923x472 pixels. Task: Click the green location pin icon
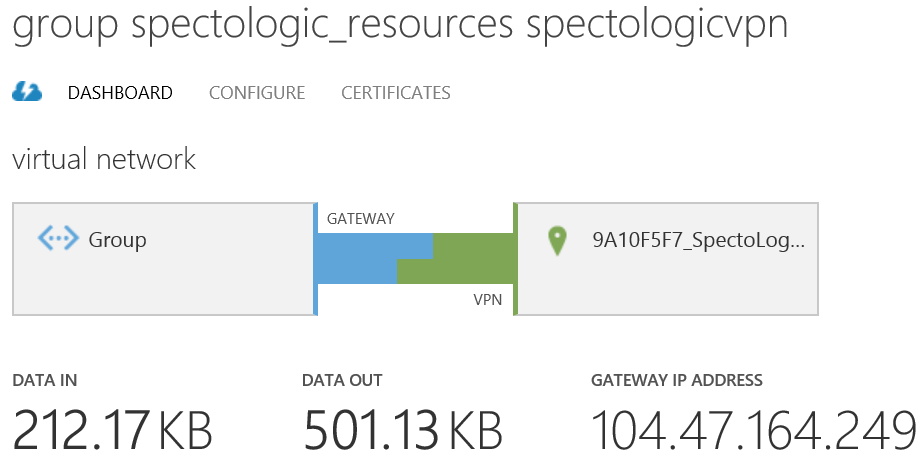(557, 240)
